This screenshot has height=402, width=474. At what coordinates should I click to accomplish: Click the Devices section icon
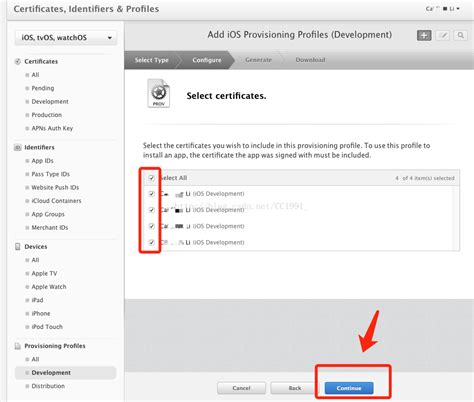18,247
